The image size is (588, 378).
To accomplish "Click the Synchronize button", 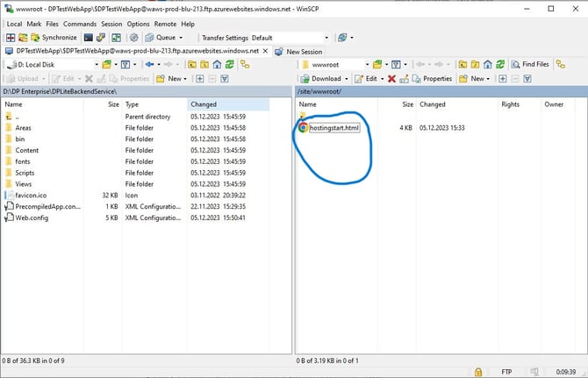I will pyautogui.click(x=54, y=38).
